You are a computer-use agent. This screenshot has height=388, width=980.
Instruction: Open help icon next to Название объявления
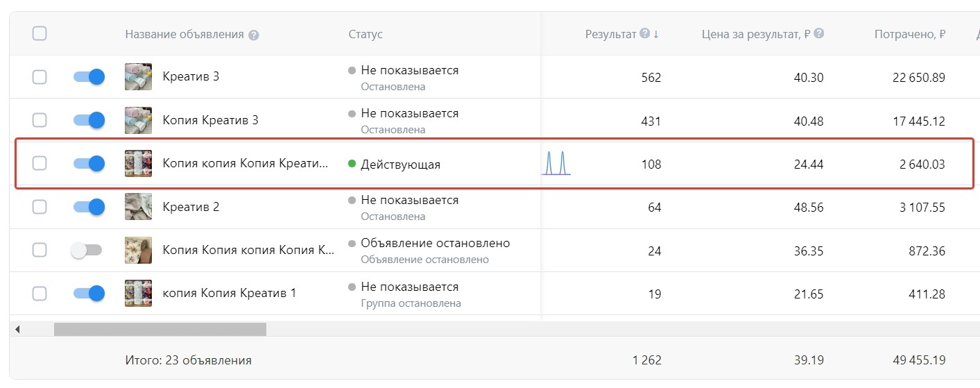pyautogui.click(x=253, y=35)
